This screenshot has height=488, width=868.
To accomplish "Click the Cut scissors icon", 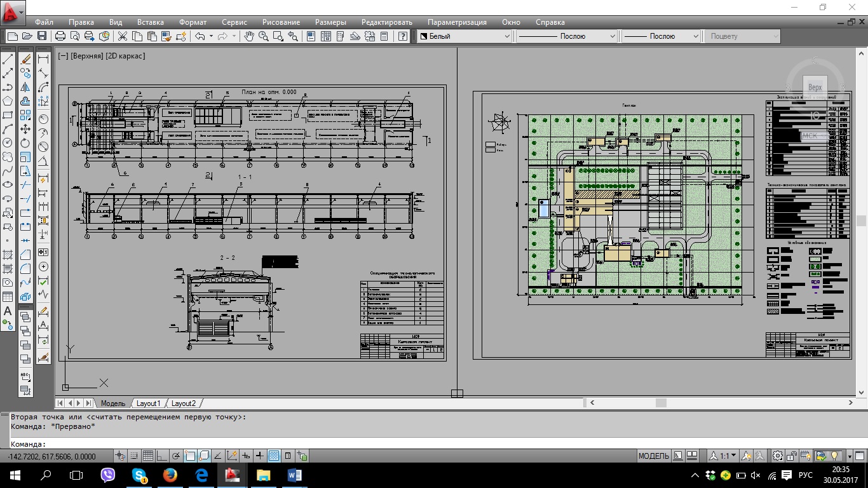I will click(x=122, y=36).
